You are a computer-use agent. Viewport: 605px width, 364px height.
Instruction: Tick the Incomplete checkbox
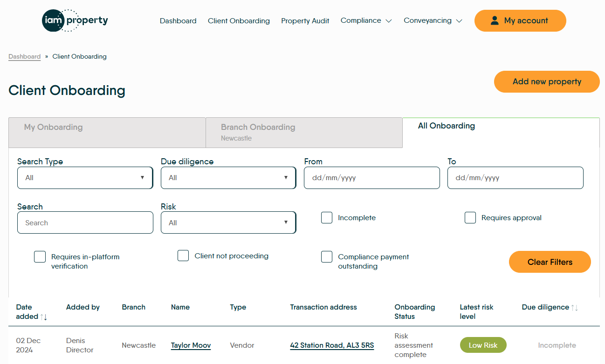tap(327, 217)
